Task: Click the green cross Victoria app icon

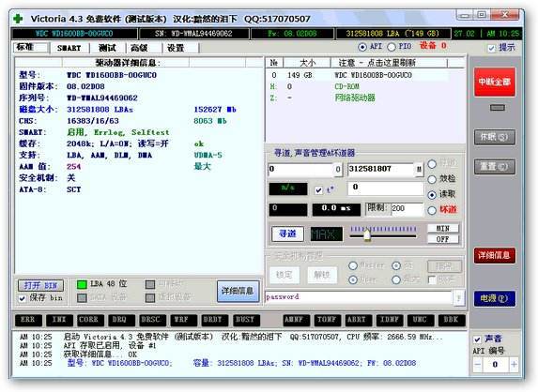Action: point(18,19)
